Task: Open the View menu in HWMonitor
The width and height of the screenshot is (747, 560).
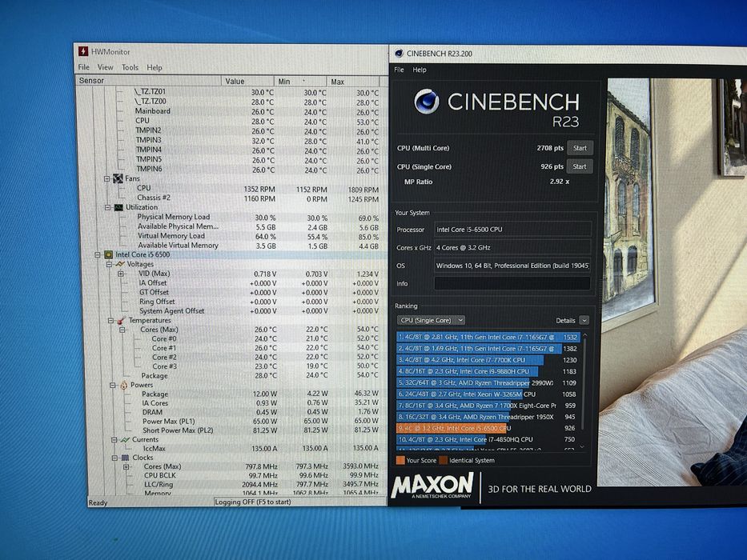Action: pos(106,67)
